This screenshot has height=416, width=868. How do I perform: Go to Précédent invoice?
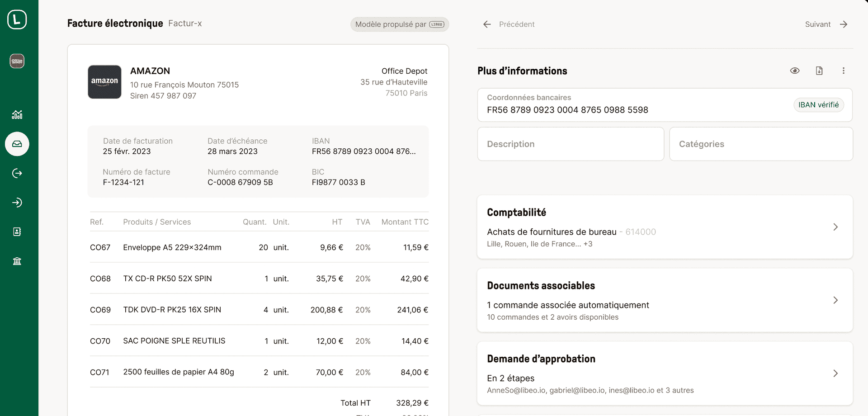pos(517,24)
